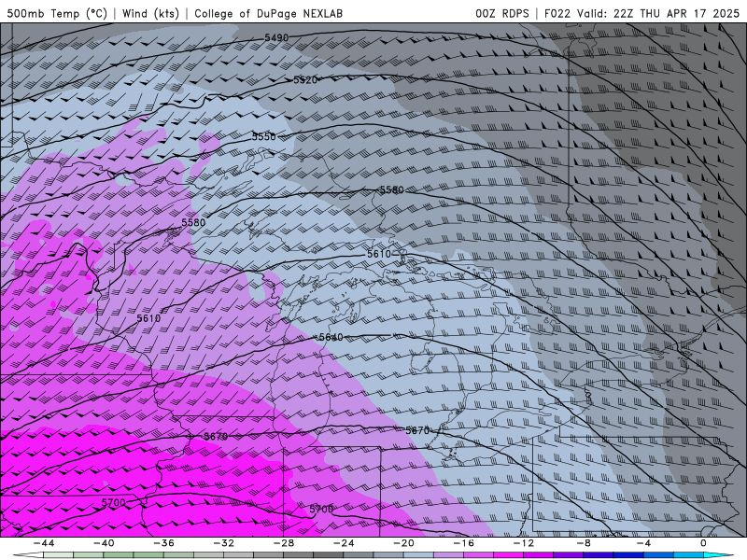Click the 5490 height contour label

pos(276,37)
